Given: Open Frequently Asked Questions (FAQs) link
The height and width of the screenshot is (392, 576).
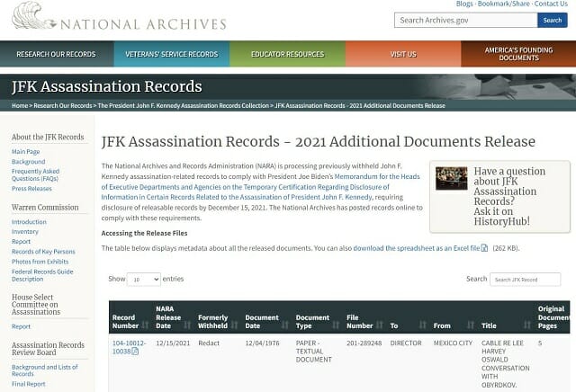Looking at the screenshot, I should pyautogui.click(x=35, y=174).
